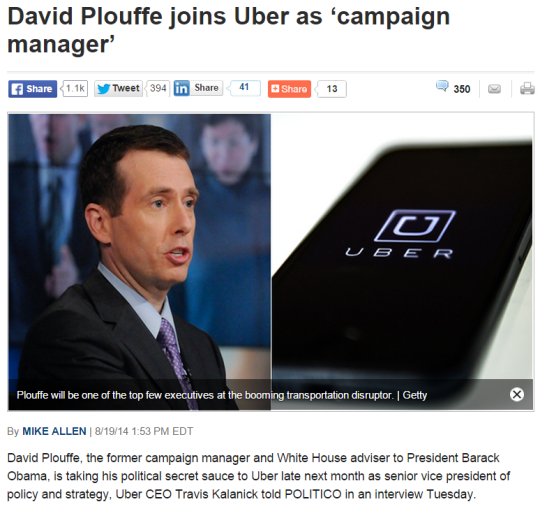Click the Twitter bird icon
The image size is (540, 518).
(x=103, y=89)
